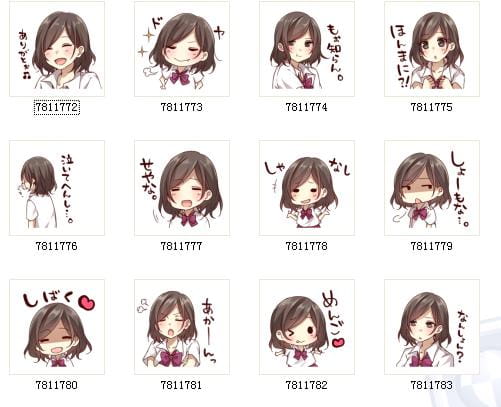
Task: Click the 7811778 file name
Action: point(307,246)
